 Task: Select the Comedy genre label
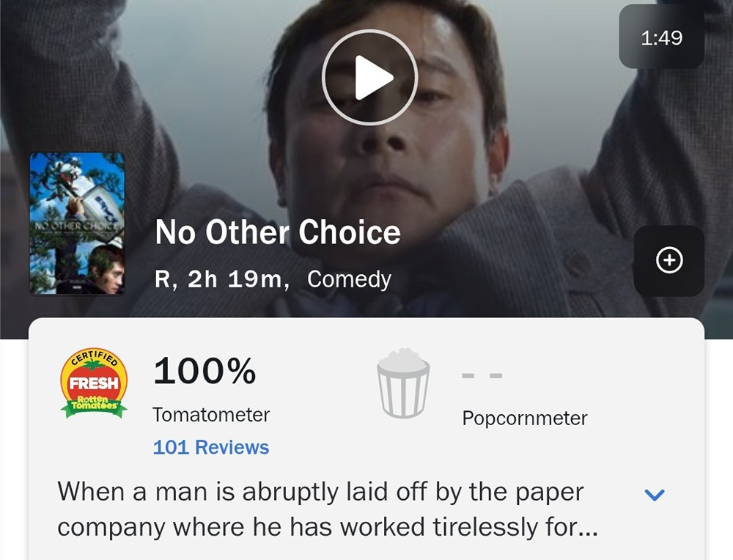(x=349, y=279)
